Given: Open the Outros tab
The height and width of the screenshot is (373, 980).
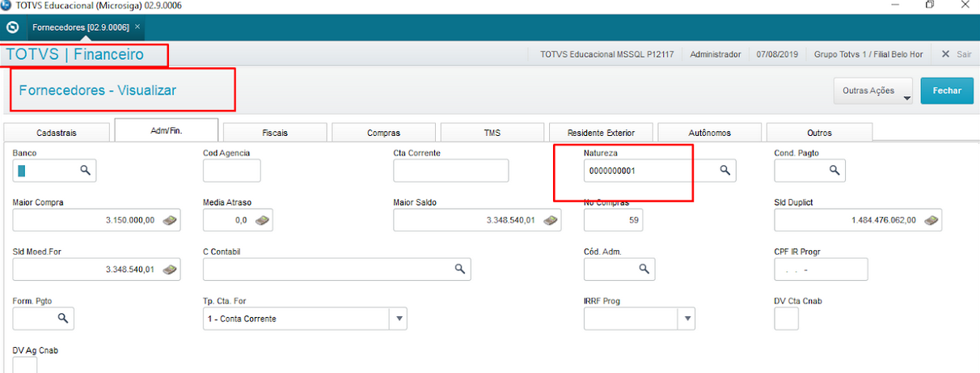Looking at the screenshot, I should pos(819,133).
